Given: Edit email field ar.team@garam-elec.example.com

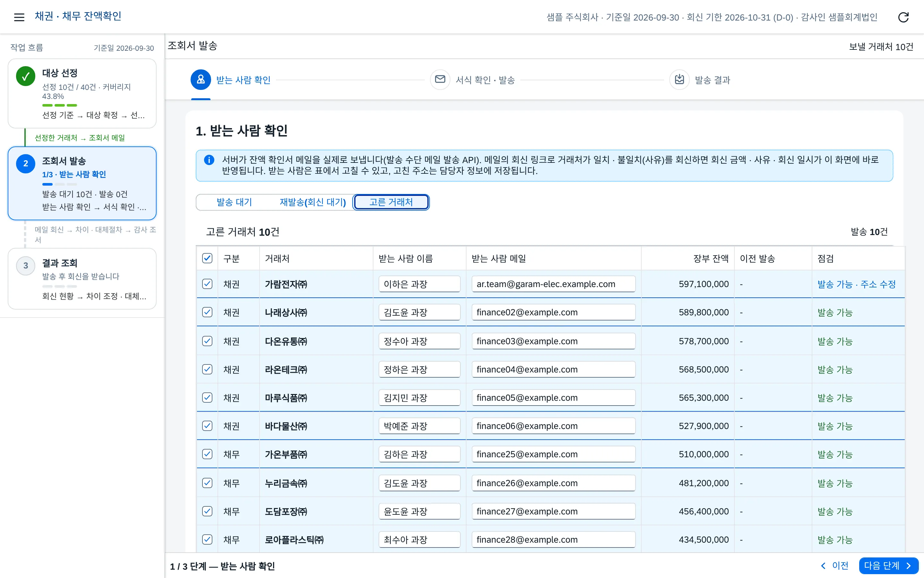Looking at the screenshot, I should 553,284.
